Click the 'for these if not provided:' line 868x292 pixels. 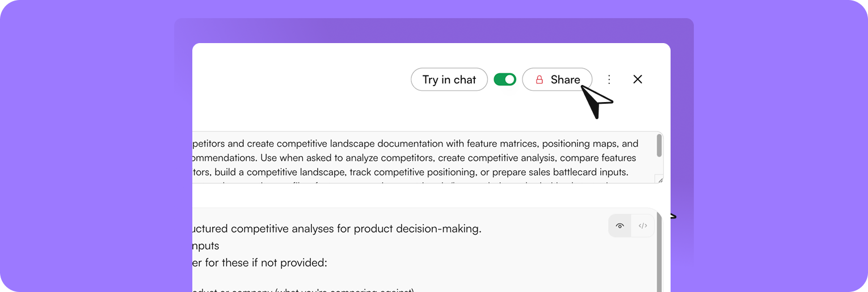[267, 263]
